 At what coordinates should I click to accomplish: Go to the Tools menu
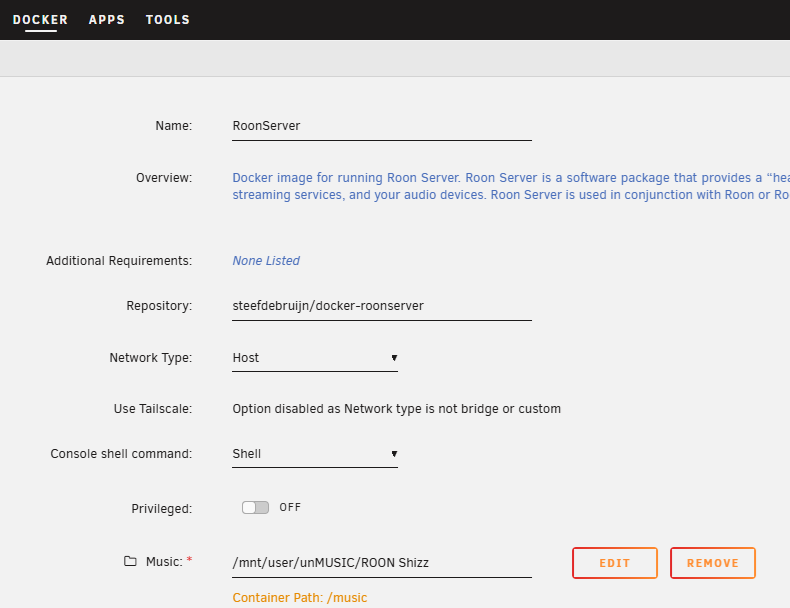[167, 20]
